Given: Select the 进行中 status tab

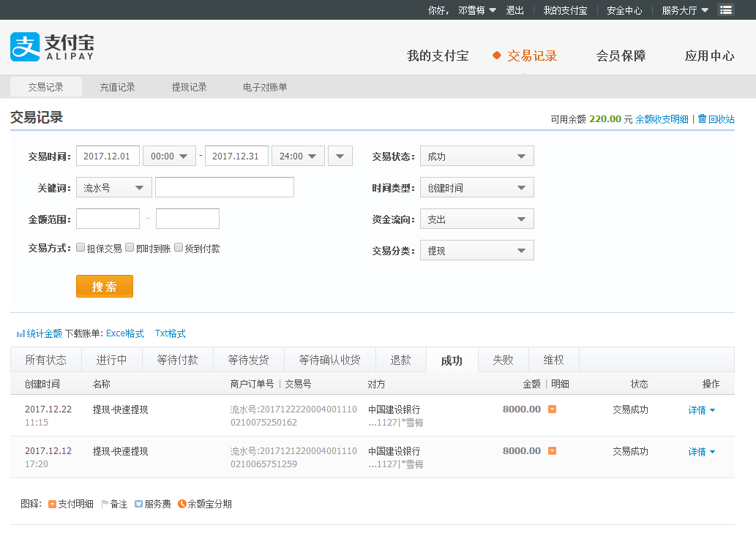Looking at the screenshot, I should (x=112, y=360).
